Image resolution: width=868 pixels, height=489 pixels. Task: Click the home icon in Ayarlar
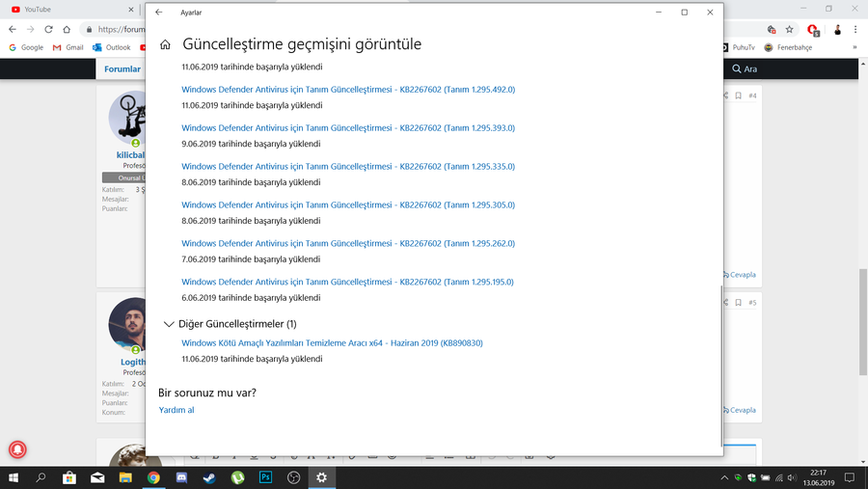click(165, 44)
